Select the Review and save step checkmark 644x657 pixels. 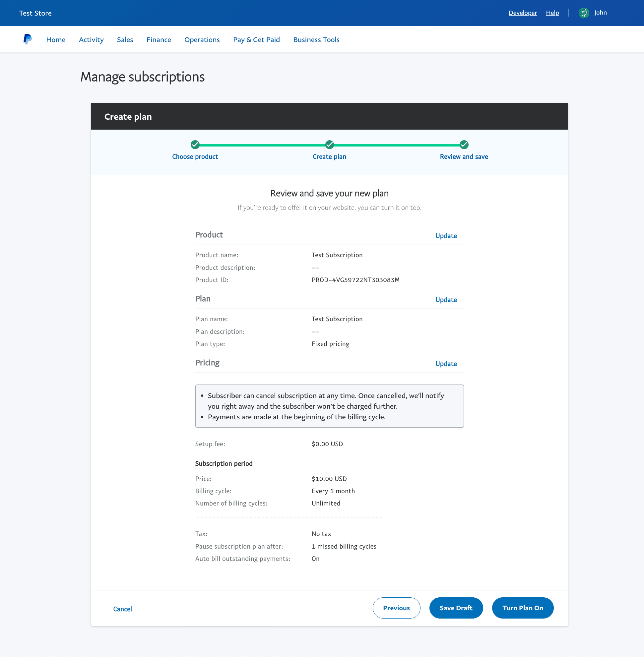click(x=464, y=145)
